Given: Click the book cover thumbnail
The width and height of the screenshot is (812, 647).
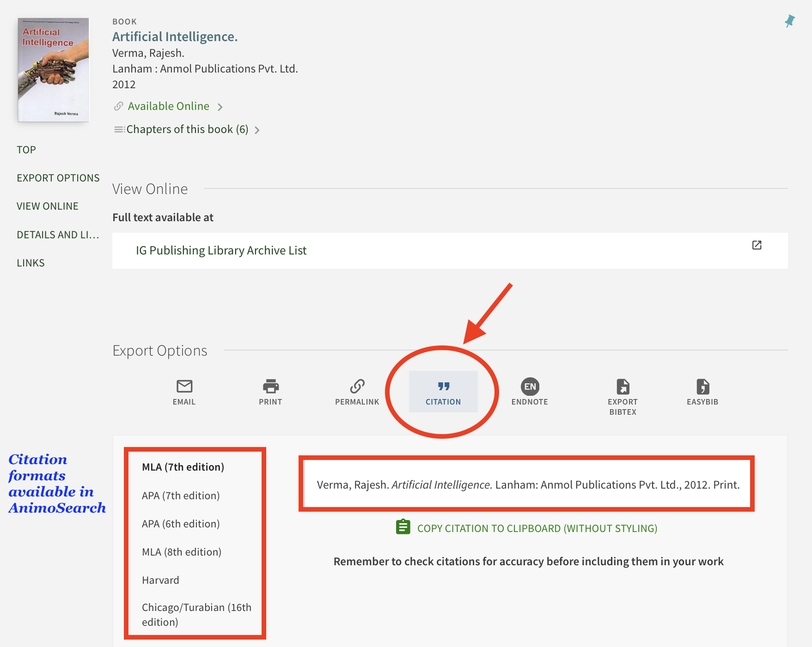Looking at the screenshot, I should click(x=53, y=70).
